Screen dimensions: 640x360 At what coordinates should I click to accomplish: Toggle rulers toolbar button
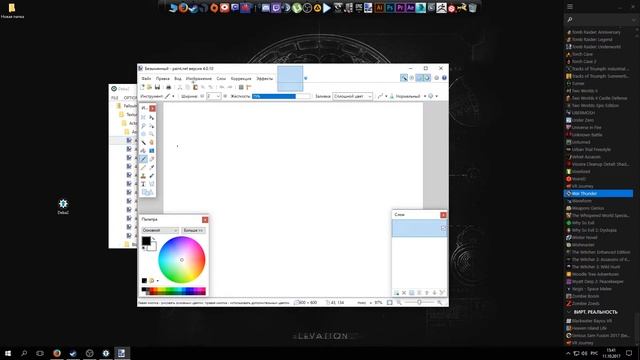pyautogui.click(x=248, y=87)
